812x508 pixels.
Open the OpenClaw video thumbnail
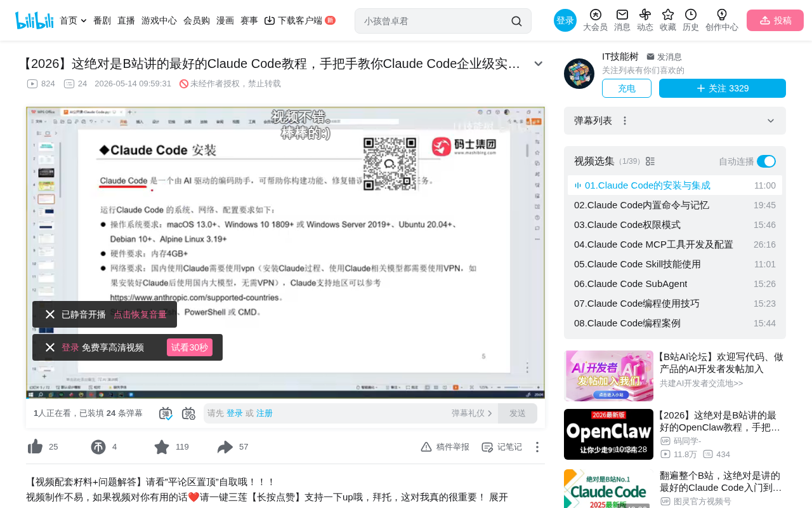(x=608, y=434)
